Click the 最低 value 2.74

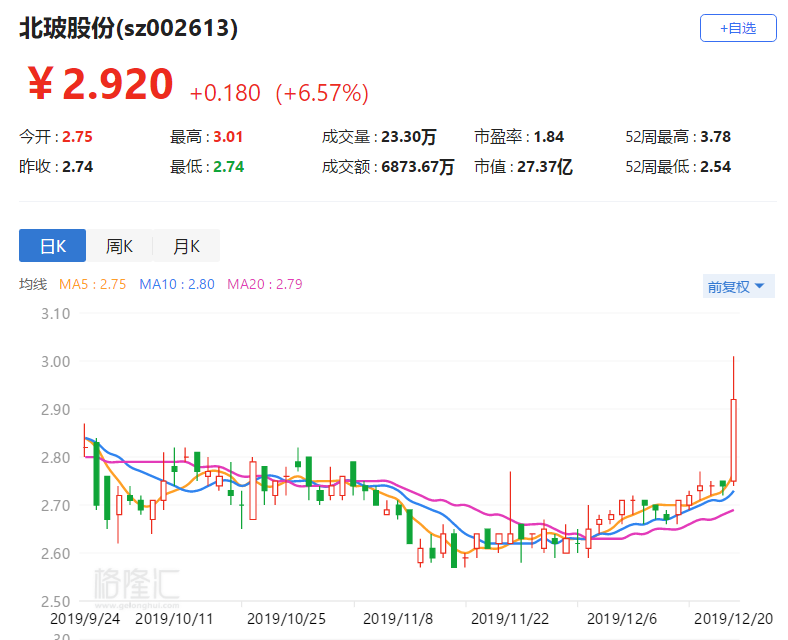tap(228, 167)
